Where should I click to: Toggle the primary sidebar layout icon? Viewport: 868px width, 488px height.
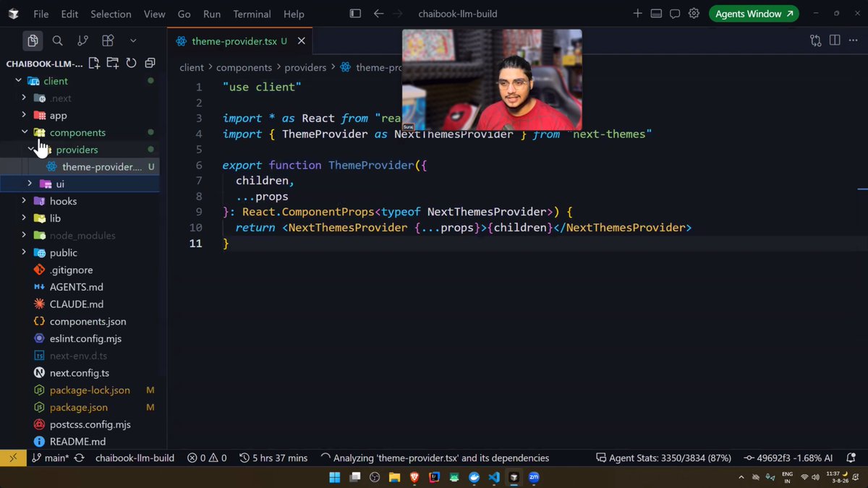(354, 14)
